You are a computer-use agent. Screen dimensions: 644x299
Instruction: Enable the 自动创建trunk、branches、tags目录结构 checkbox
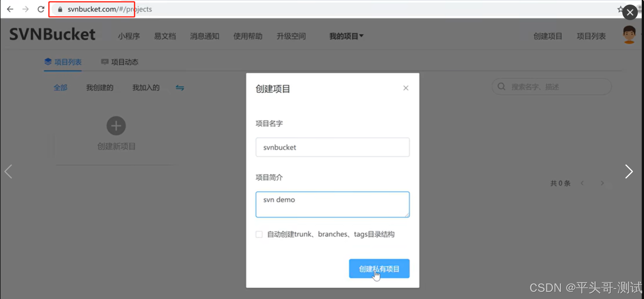click(x=259, y=234)
